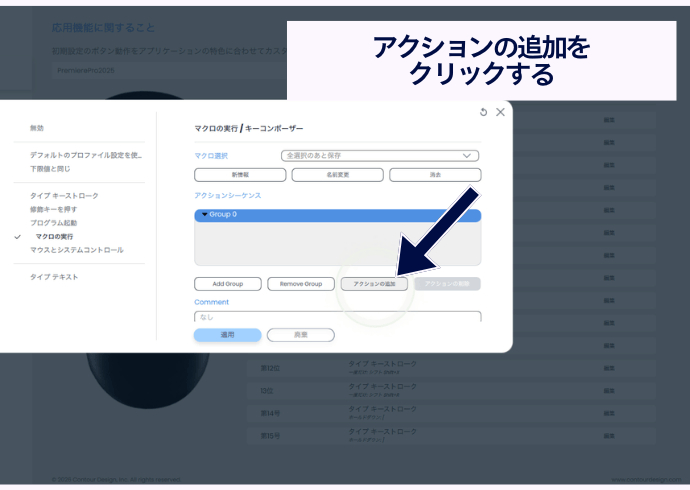Click the 廃棄 button
Viewport: 690px width, 490px height.
pos(301,335)
